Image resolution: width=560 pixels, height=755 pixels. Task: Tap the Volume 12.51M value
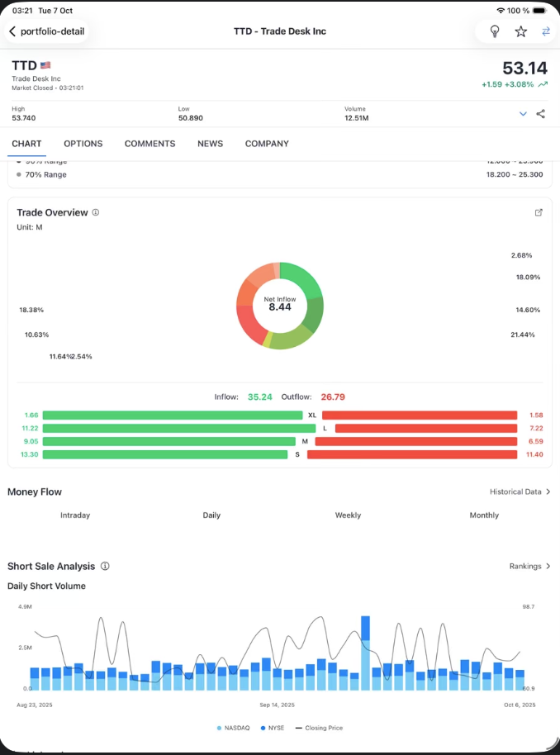click(x=356, y=118)
